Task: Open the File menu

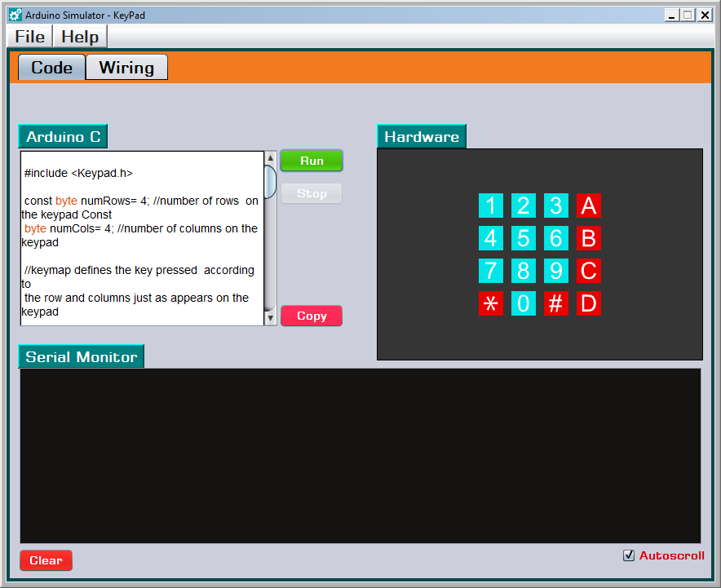Action: click(x=29, y=37)
